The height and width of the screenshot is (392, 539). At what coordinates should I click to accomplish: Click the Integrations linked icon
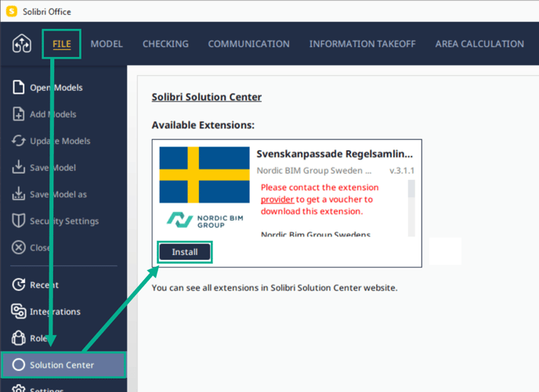19,311
